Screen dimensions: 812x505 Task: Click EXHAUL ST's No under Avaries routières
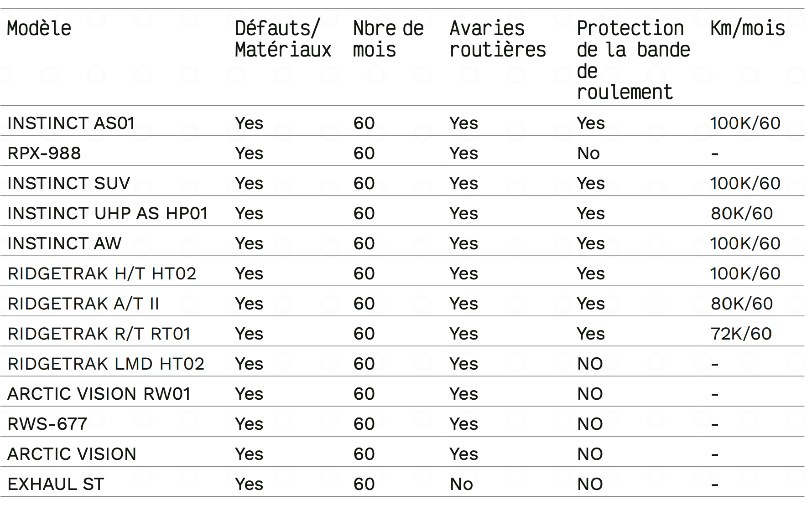point(461,484)
